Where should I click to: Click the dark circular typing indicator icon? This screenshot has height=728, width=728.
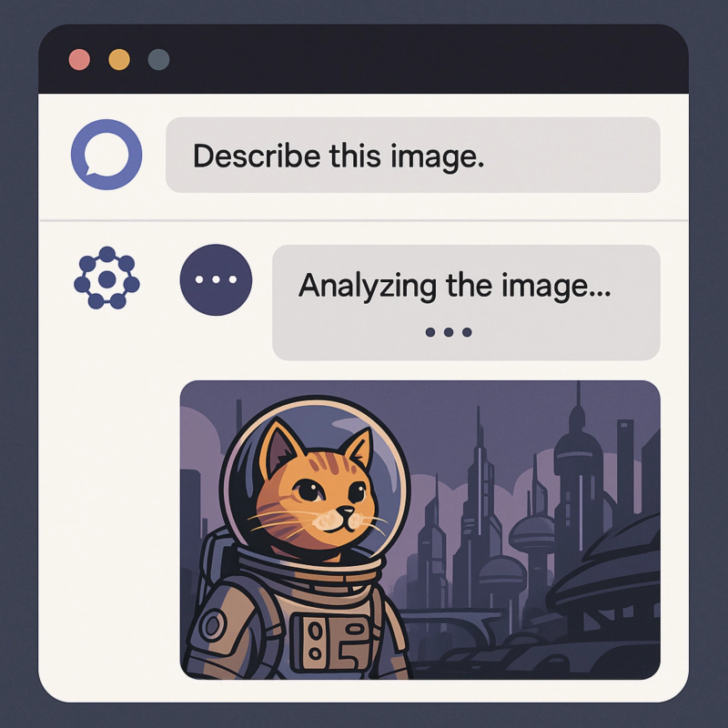216,280
